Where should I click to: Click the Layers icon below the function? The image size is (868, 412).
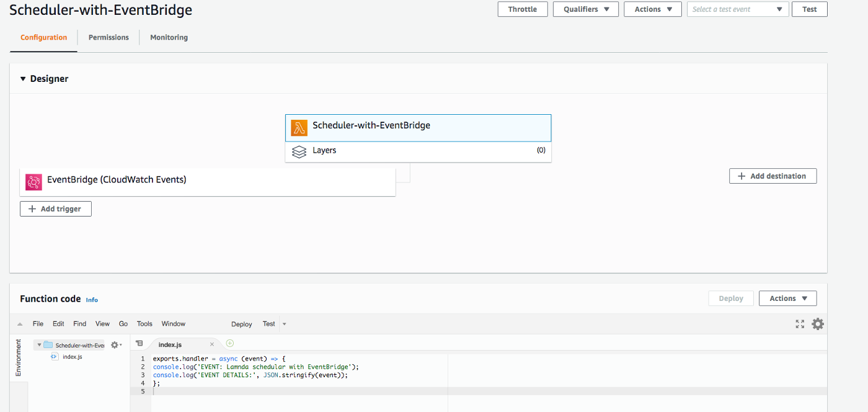pyautogui.click(x=299, y=151)
